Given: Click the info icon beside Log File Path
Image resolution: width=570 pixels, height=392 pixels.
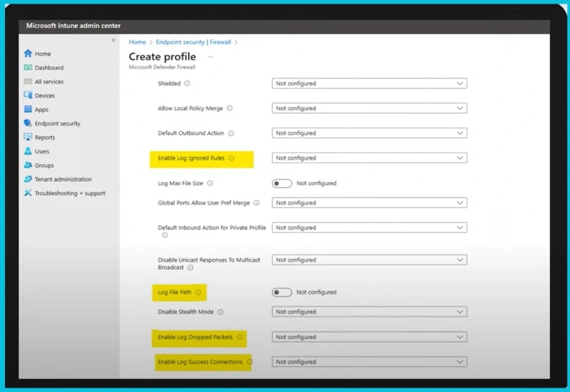Looking at the screenshot, I should [198, 293].
